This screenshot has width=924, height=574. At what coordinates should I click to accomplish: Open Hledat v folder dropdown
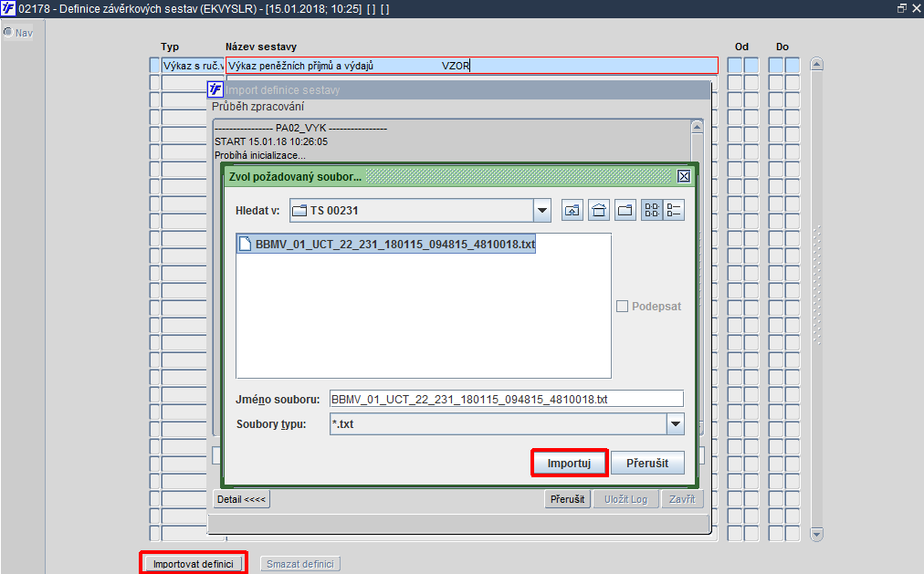point(541,210)
